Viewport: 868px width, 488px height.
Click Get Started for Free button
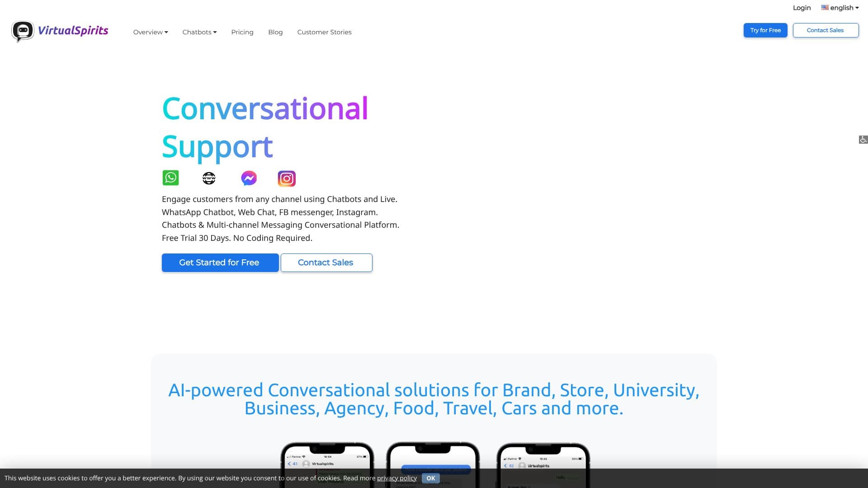tap(220, 263)
